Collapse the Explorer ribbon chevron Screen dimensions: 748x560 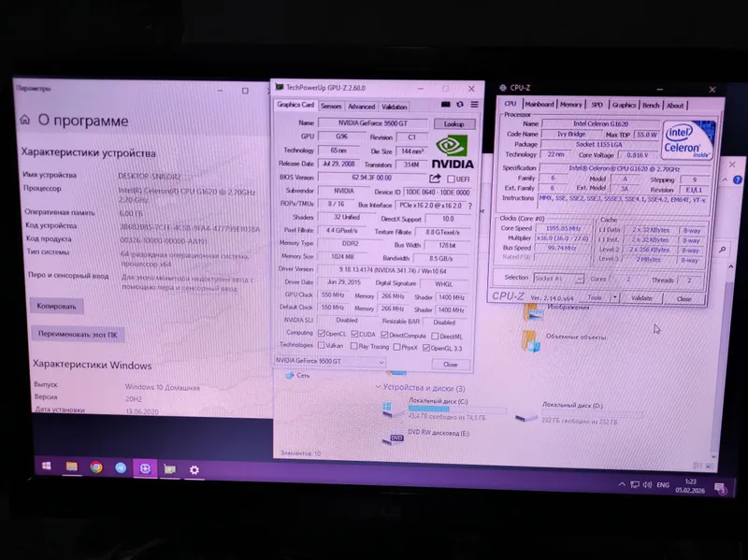point(726,179)
